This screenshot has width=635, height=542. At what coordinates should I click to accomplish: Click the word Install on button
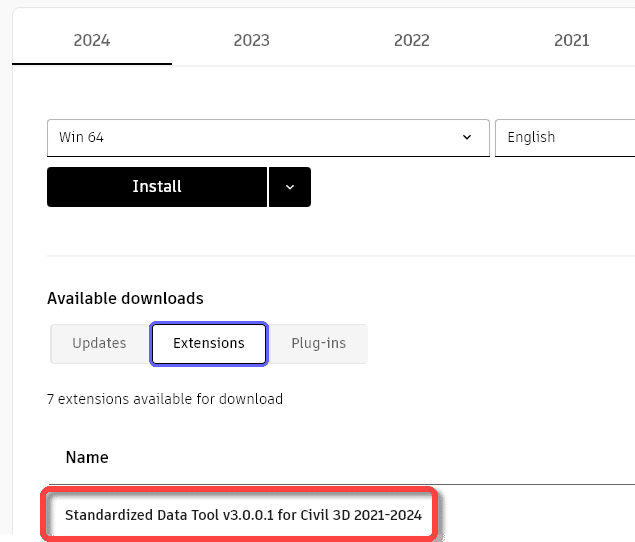coord(157,187)
